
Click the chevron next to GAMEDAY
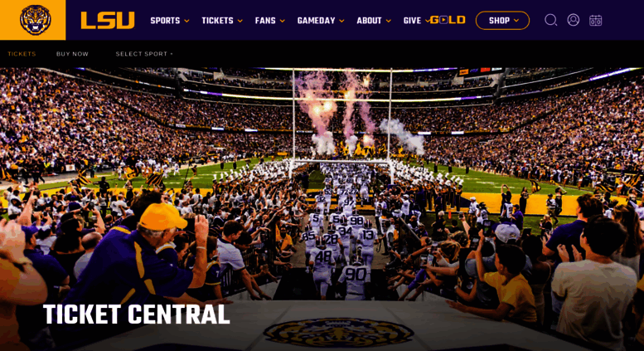coord(341,21)
